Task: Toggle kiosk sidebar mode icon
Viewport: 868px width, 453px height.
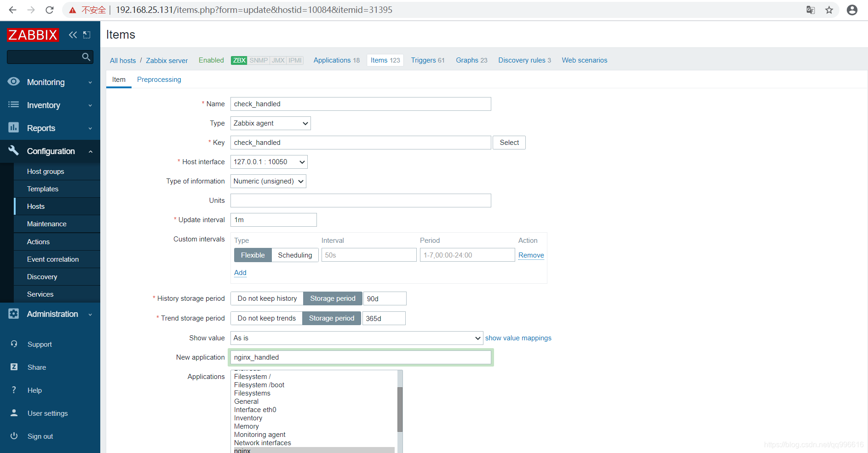Action: pyautogui.click(x=86, y=35)
